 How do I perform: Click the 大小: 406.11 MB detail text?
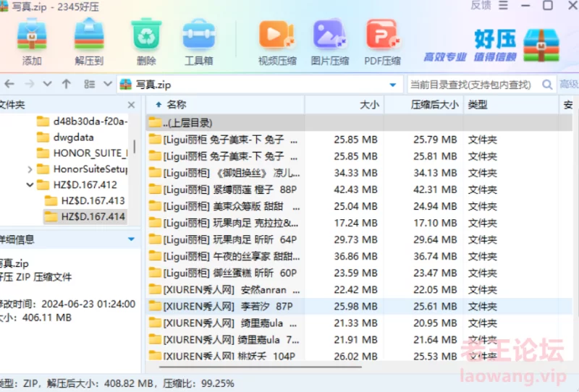[35, 318]
